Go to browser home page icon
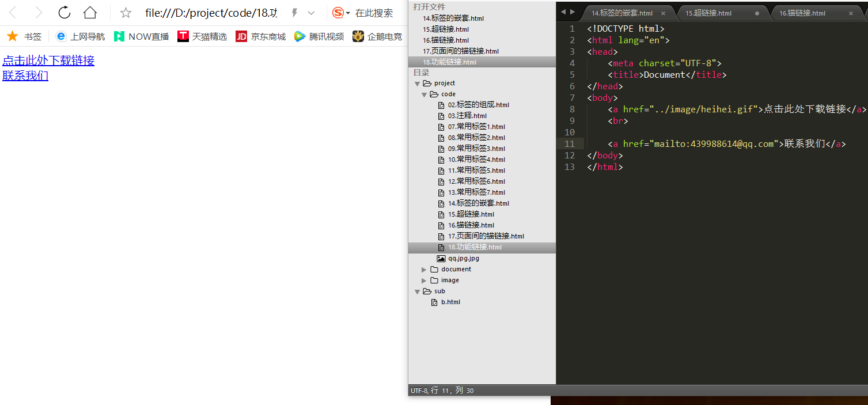The image size is (868, 405). point(90,13)
